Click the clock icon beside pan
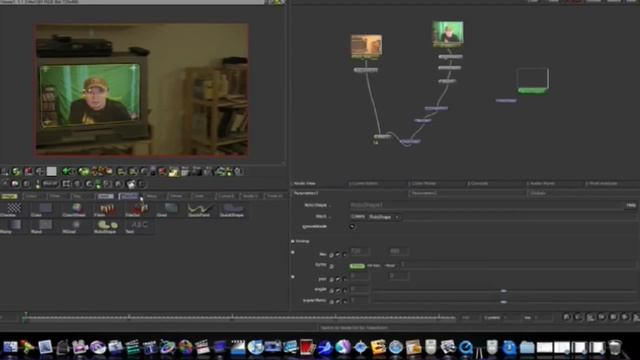 [x=331, y=279]
